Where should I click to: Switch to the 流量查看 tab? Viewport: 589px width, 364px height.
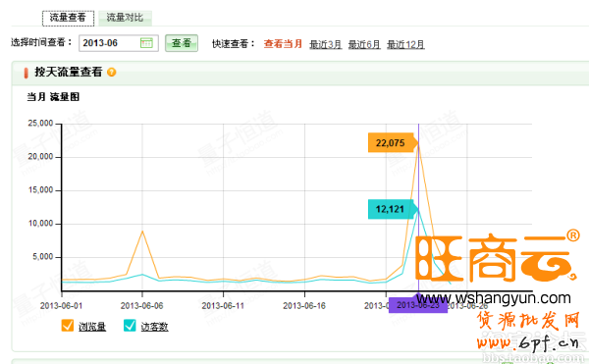68,18
